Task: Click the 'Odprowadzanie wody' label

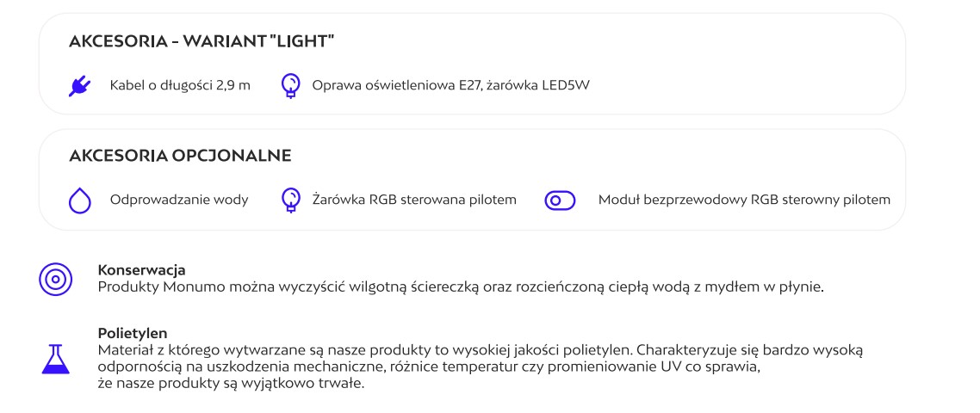Action: pos(179,200)
